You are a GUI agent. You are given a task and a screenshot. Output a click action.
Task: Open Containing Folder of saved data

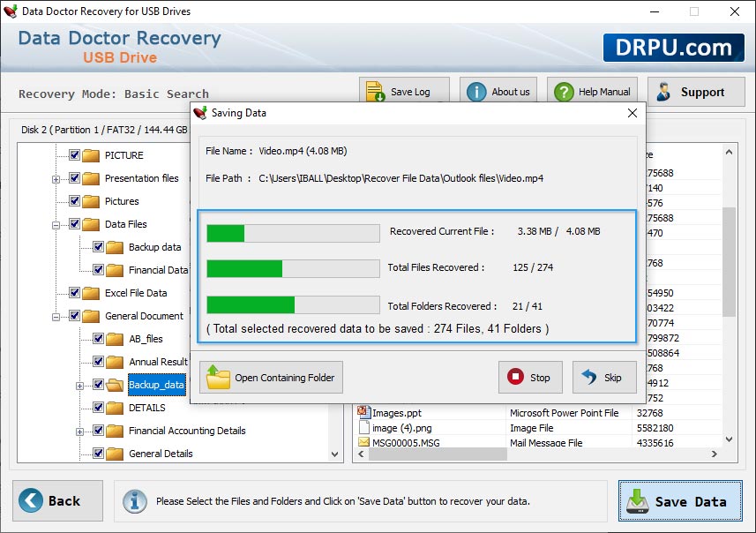271,377
